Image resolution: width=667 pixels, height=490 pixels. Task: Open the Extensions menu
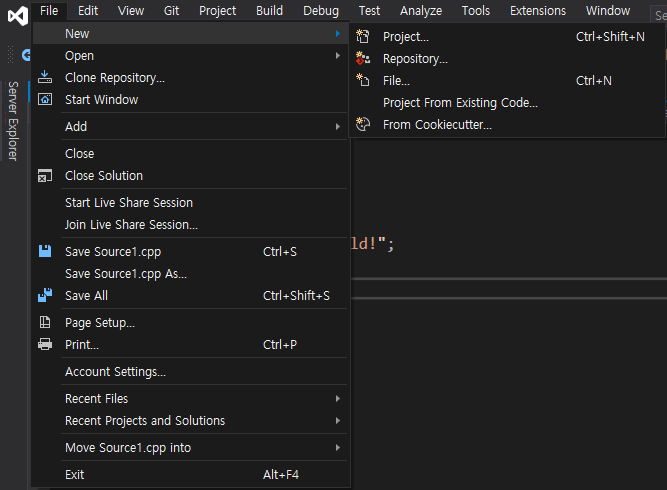(538, 11)
